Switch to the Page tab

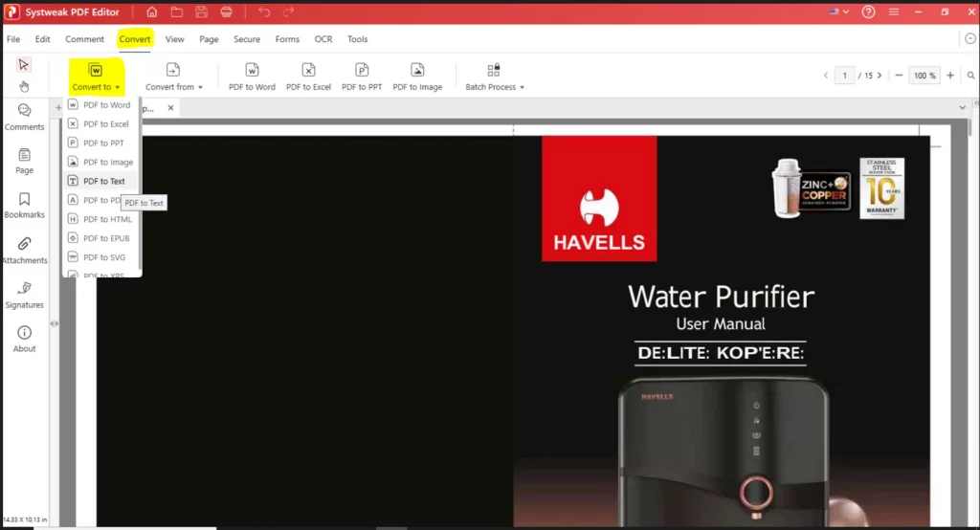coord(209,39)
